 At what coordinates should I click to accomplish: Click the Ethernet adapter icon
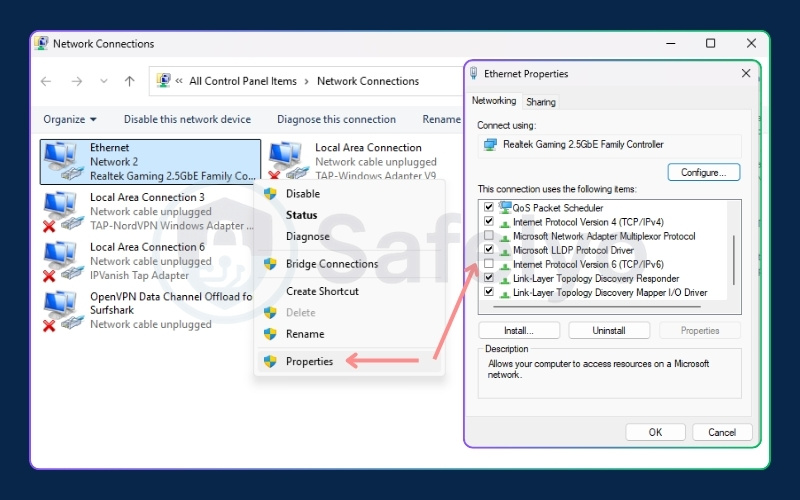[x=64, y=161]
